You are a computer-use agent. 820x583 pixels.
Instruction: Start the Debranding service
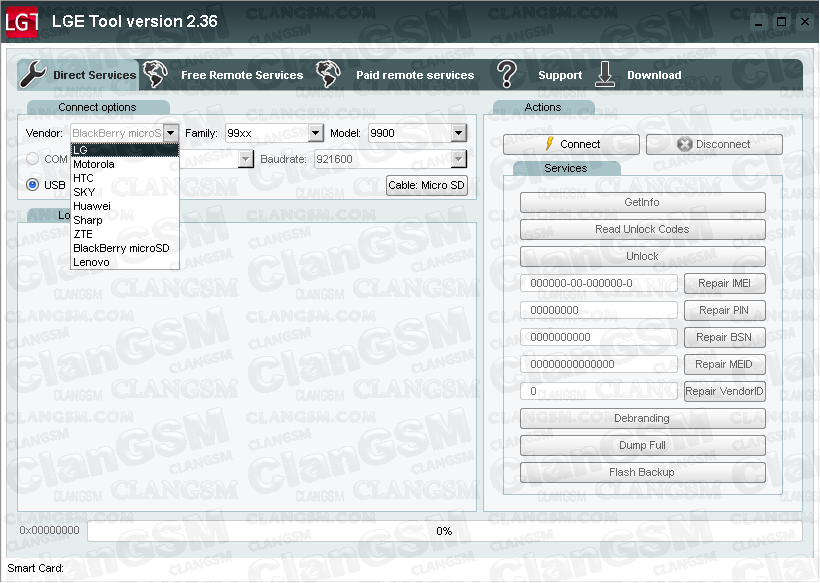[x=642, y=418]
